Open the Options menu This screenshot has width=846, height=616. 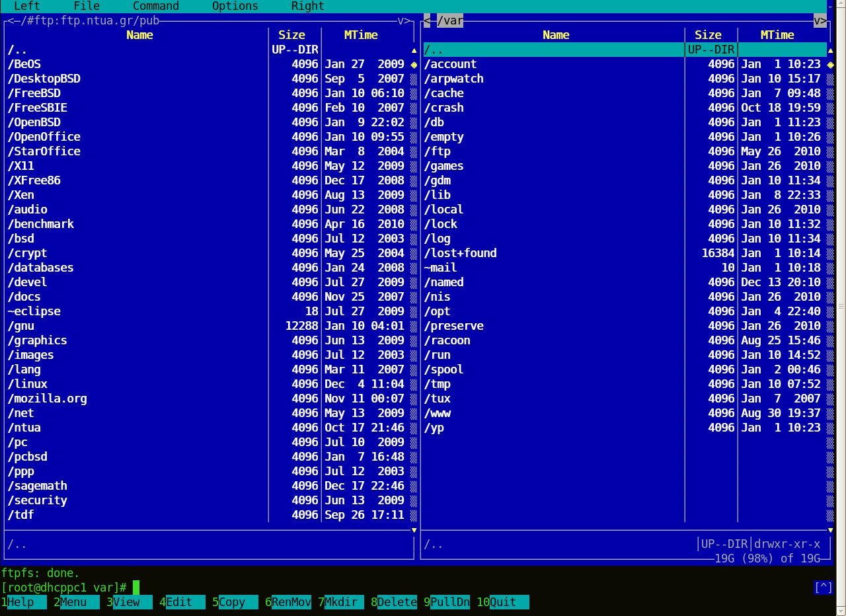coord(235,6)
